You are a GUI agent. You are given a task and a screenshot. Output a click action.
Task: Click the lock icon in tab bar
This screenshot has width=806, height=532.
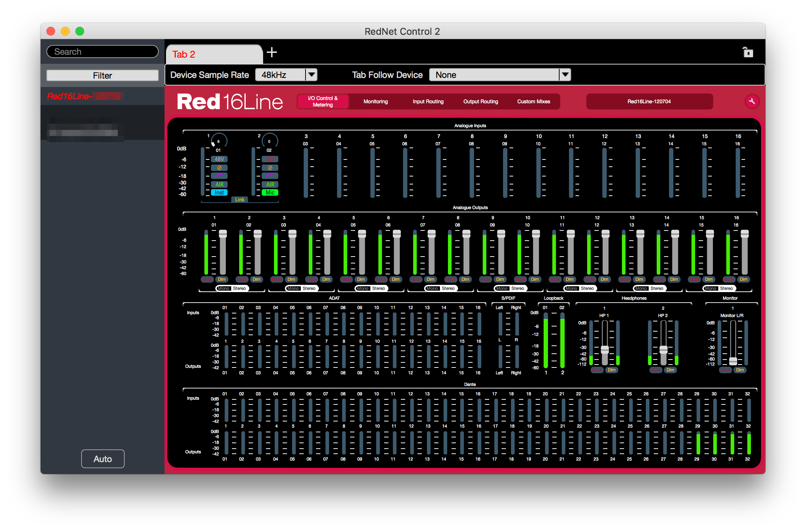click(x=747, y=52)
